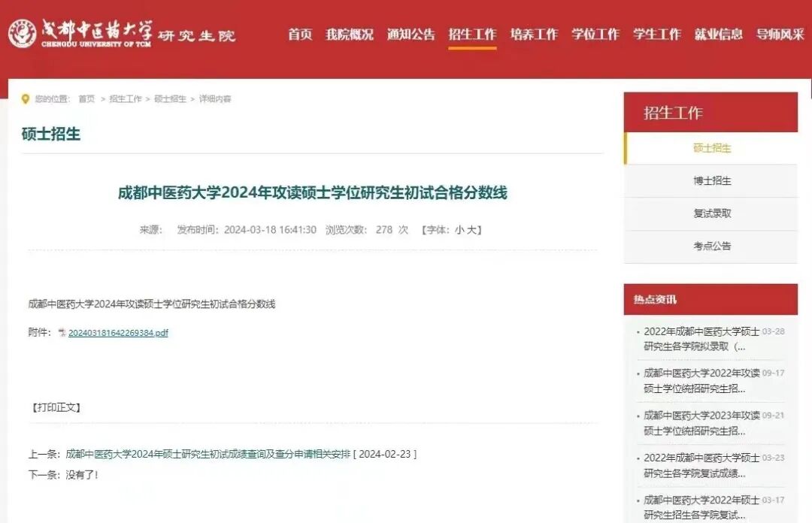This screenshot has height=523, width=812.
Task: Click the location pin icon in breadcrumb
Action: click(26, 98)
